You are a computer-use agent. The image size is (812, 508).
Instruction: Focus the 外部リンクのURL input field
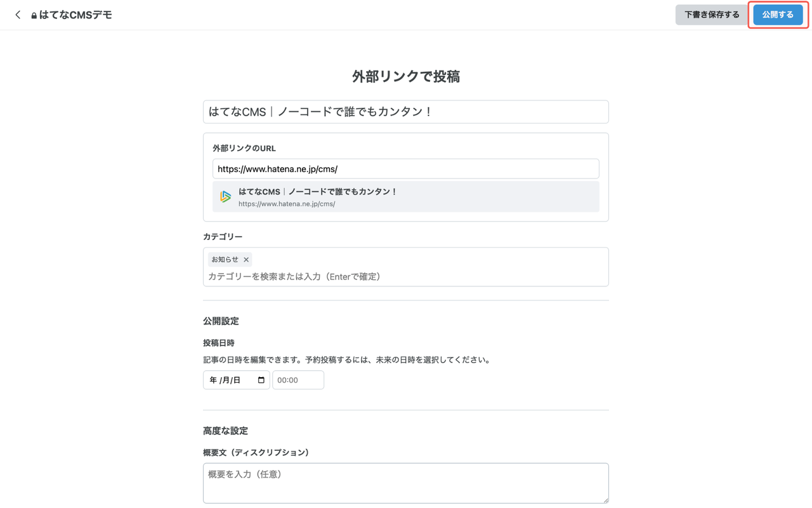406,168
